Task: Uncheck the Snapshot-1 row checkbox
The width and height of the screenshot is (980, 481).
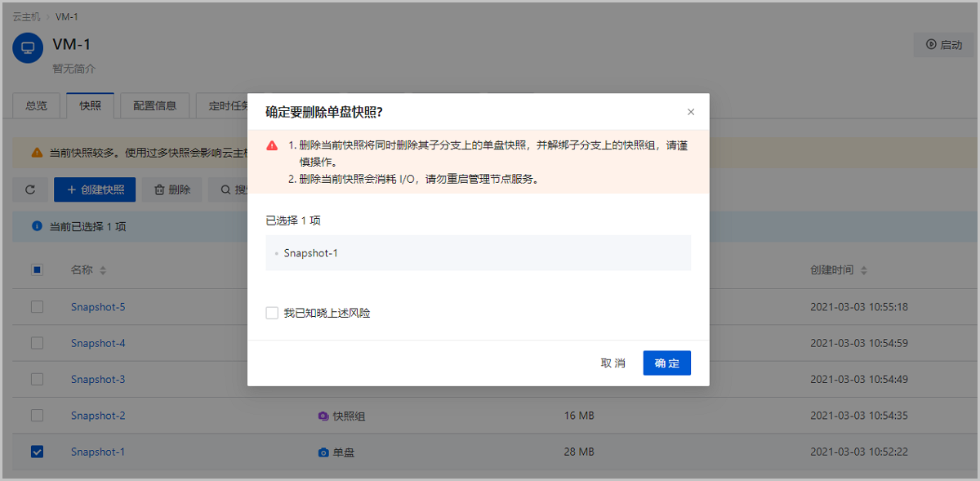Action: click(37, 452)
